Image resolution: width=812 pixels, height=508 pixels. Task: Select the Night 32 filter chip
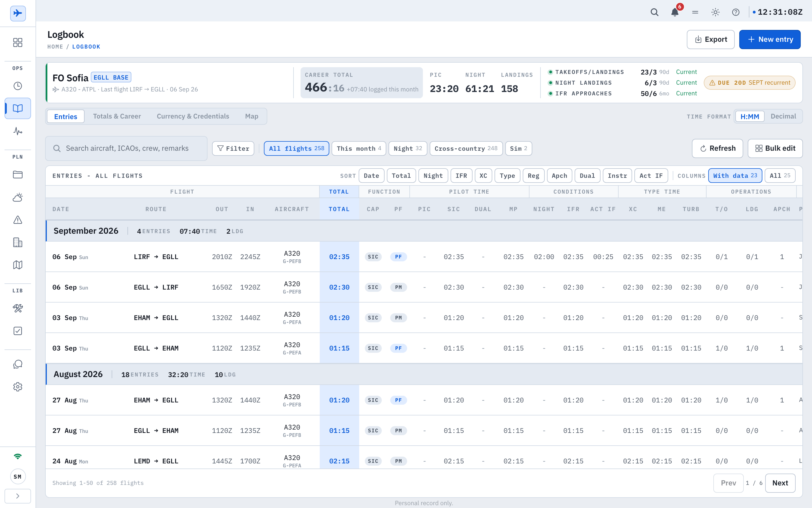tap(408, 148)
